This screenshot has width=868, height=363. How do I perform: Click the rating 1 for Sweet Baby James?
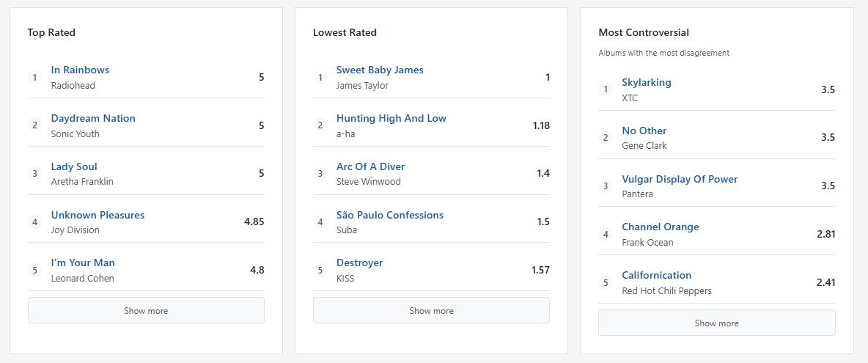548,78
